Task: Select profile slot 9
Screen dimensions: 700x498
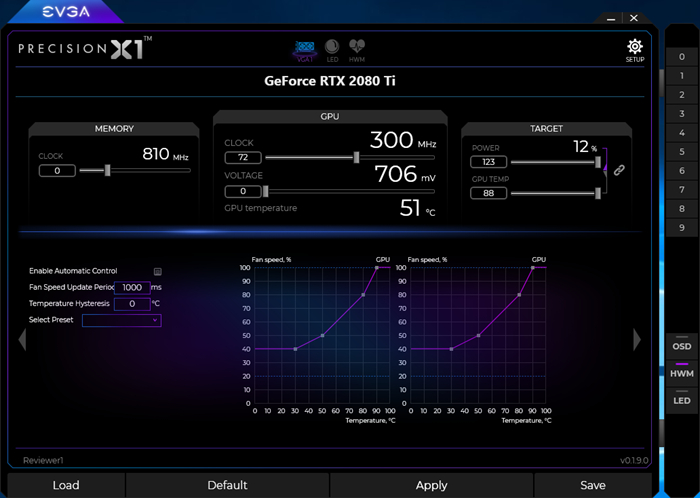Action: pyautogui.click(x=682, y=228)
